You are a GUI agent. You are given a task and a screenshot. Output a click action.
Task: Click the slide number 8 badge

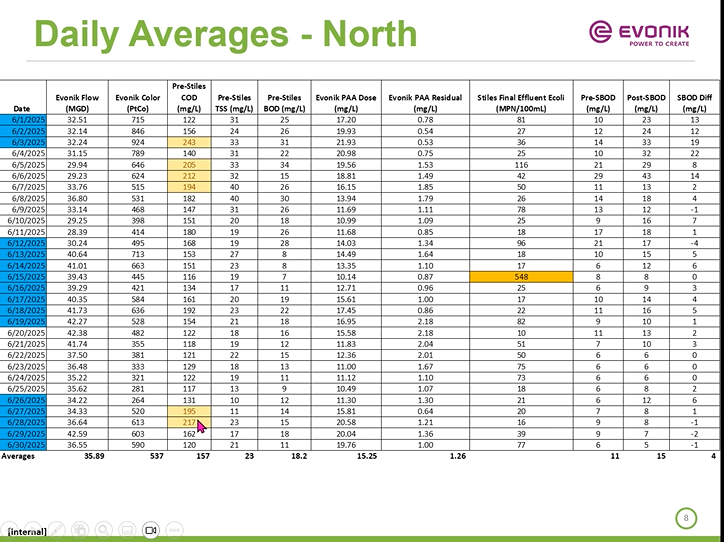(x=686, y=517)
